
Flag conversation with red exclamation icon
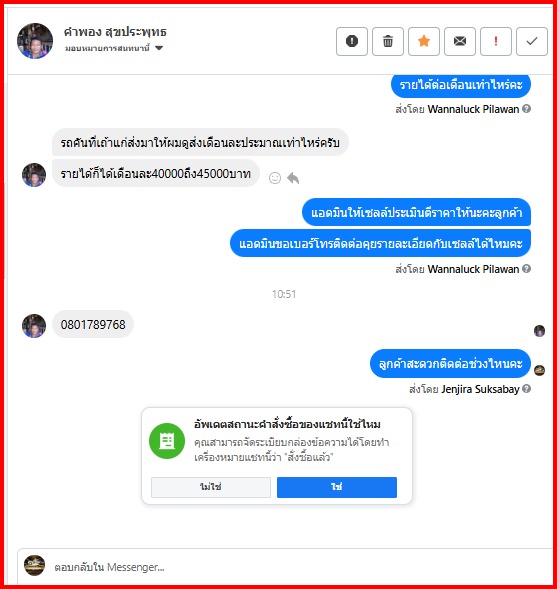click(496, 41)
